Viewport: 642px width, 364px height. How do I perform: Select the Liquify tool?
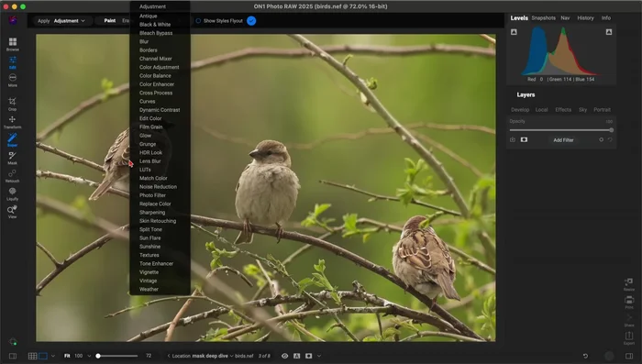[x=12, y=193]
